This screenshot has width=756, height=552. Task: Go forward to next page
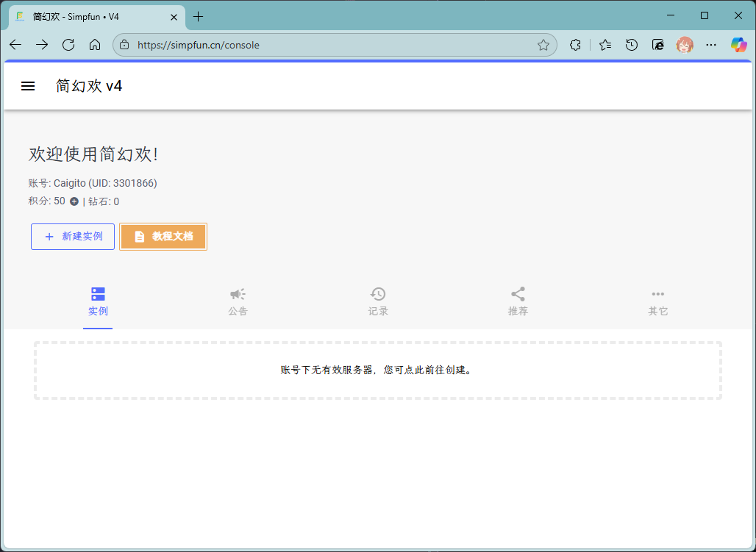(42, 45)
